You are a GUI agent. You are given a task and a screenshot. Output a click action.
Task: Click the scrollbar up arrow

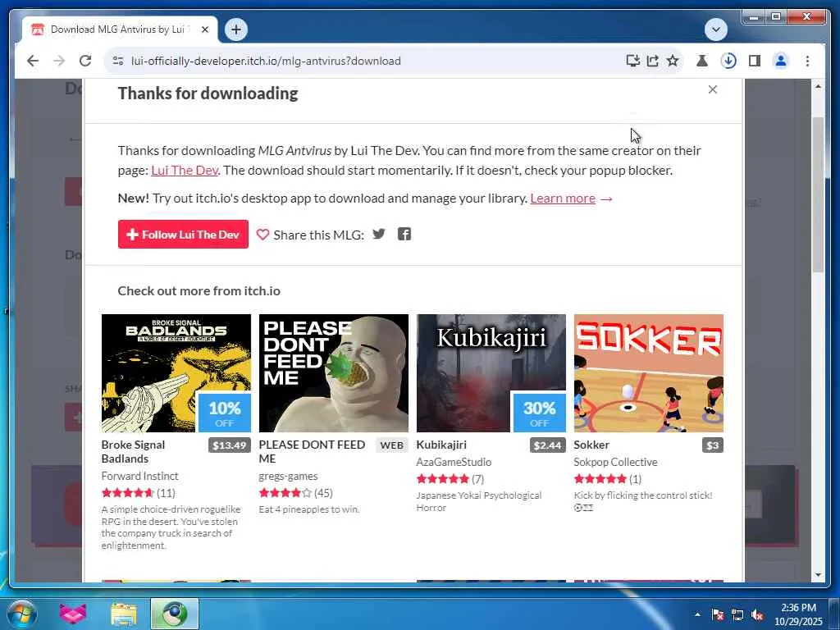pyautogui.click(x=818, y=86)
